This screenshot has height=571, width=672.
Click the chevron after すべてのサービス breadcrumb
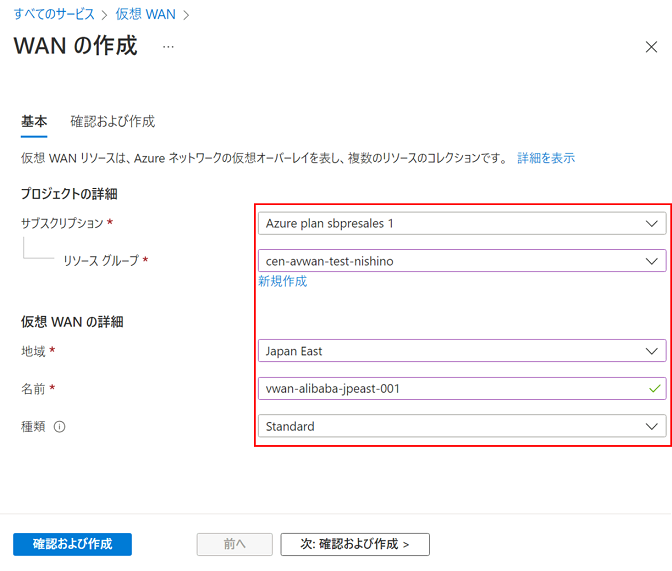tap(105, 14)
